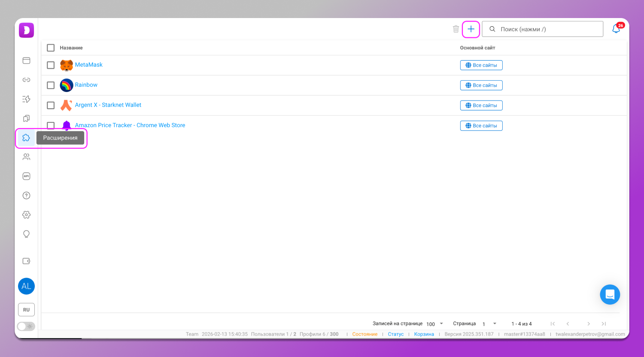Click the trash delete icon

point(456,29)
